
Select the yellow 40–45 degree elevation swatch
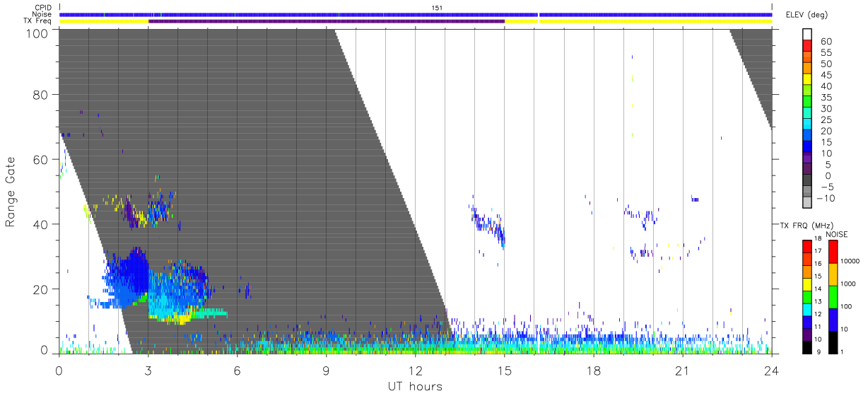point(807,81)
